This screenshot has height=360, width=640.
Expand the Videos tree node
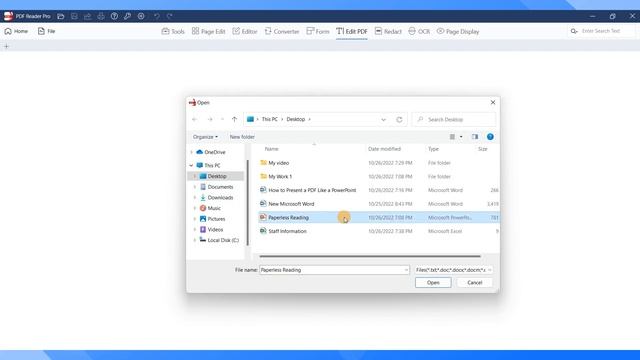195,229
